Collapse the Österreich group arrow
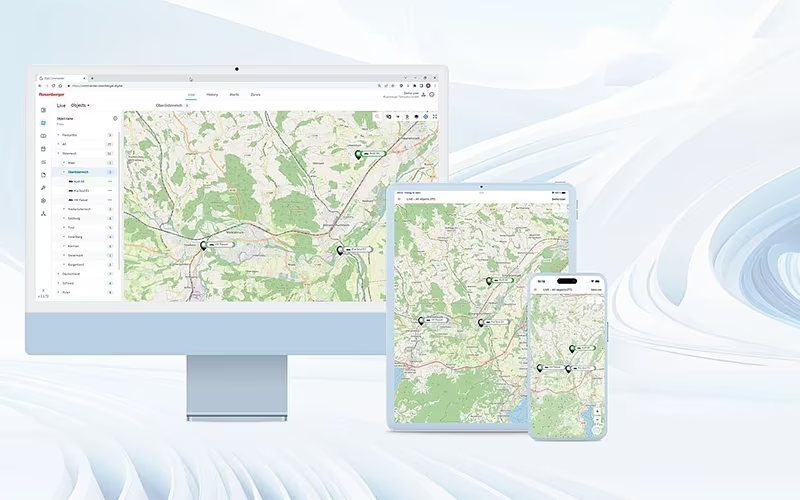 pos(58,154)
